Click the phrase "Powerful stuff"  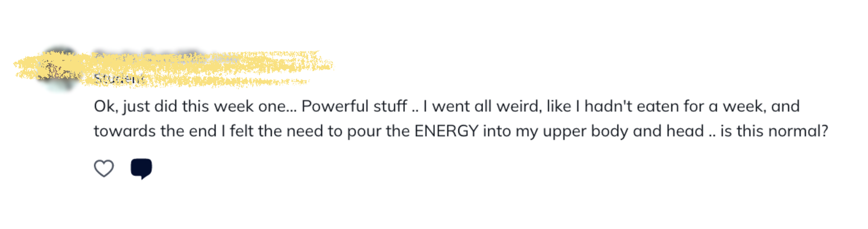[x=354, y=106]
